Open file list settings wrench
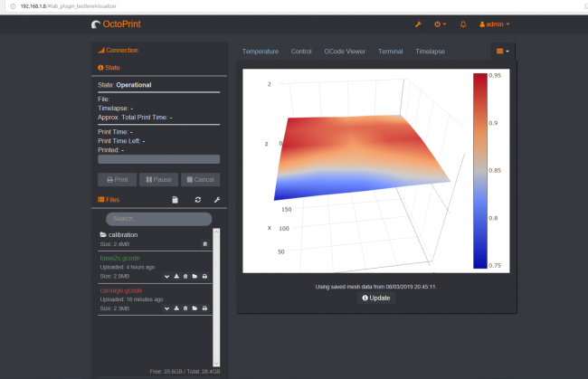 pyautogui.click(x=217, y=199)
